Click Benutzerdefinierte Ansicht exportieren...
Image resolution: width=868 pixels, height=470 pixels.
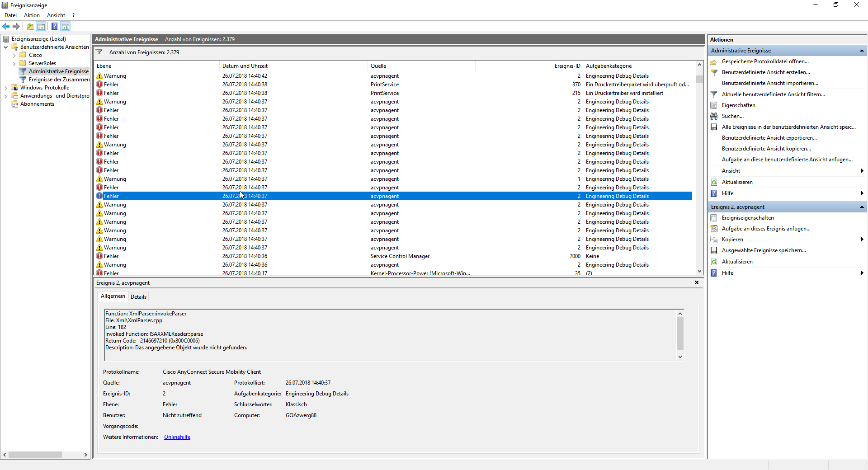point(769,138)
